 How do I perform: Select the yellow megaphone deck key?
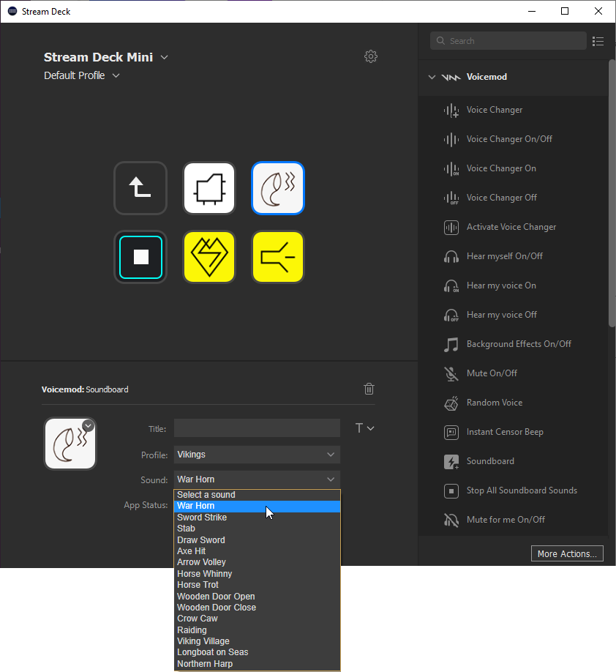[278, 257]
